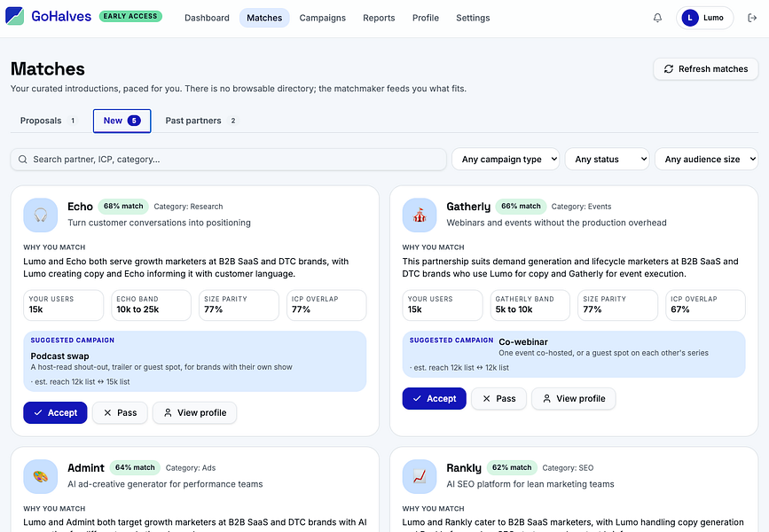Accept the Gatherly match
The width and height of the screenshot is (769, 532).
click(434, 399)
